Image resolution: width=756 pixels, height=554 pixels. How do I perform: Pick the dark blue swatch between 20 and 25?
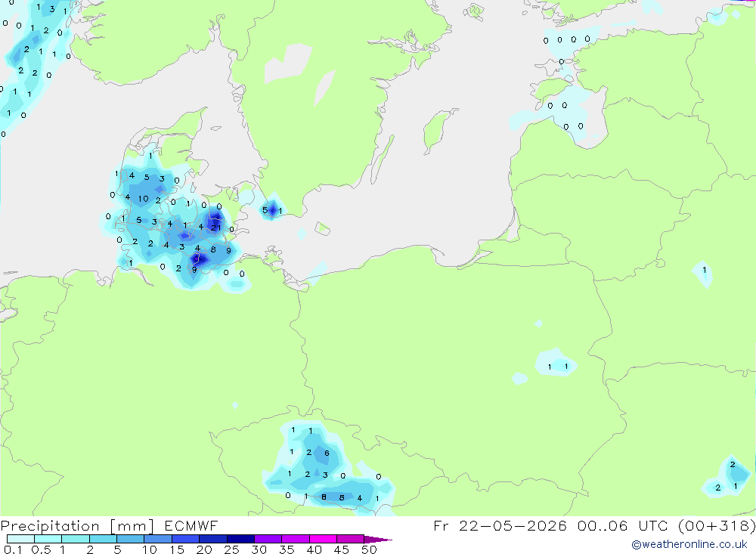(213, 539)
